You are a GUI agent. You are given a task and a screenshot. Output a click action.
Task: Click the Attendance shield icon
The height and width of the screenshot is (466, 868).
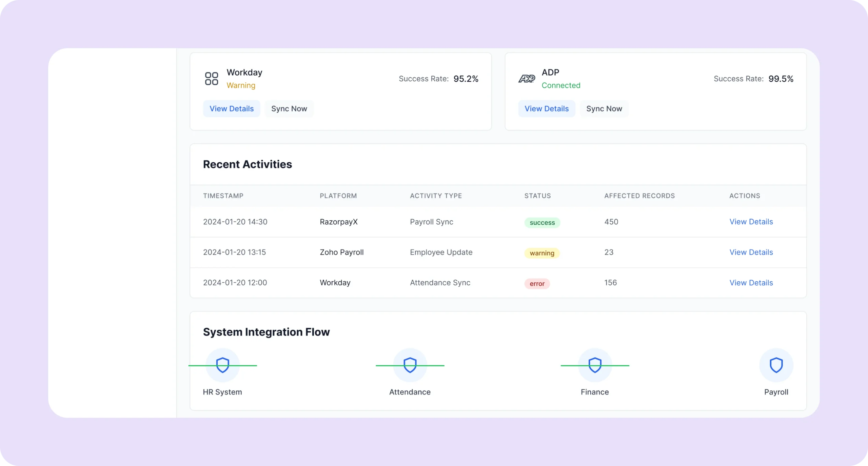(x=410, y=365)
